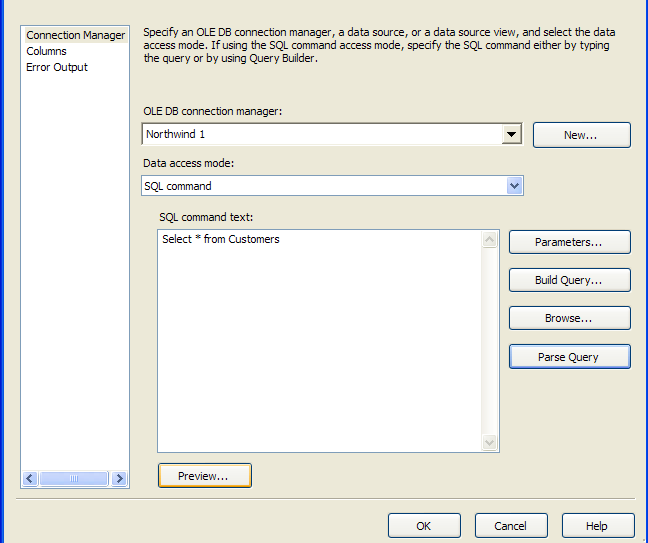Click the Cancel button

click(x=511, y=526)
